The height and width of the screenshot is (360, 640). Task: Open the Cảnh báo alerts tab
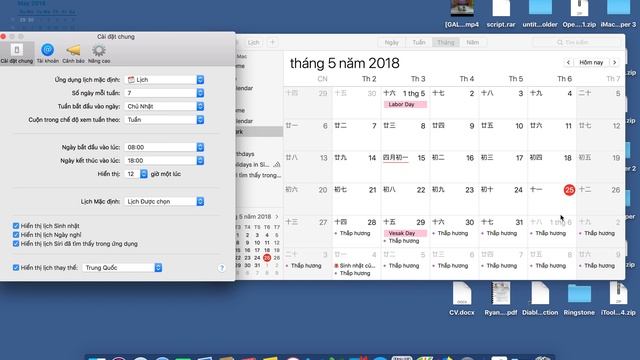[x=73, y=53]
